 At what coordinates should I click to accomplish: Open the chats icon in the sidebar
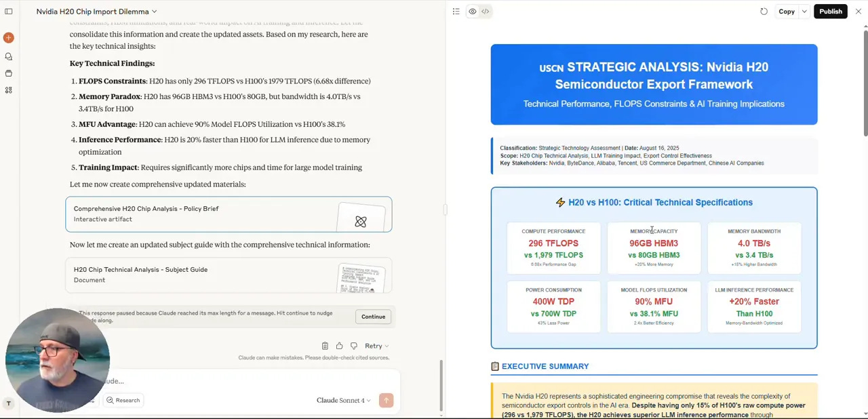click(9, 57)
